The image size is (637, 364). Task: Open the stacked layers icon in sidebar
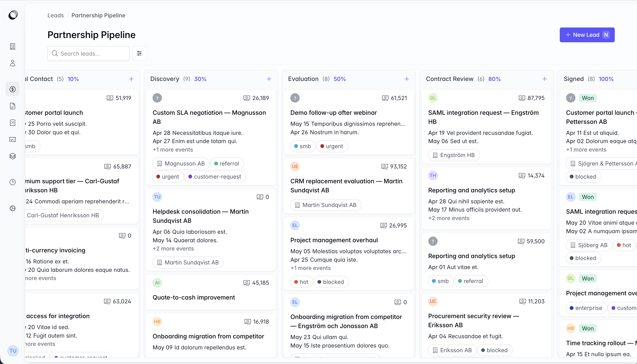[12, 156]
